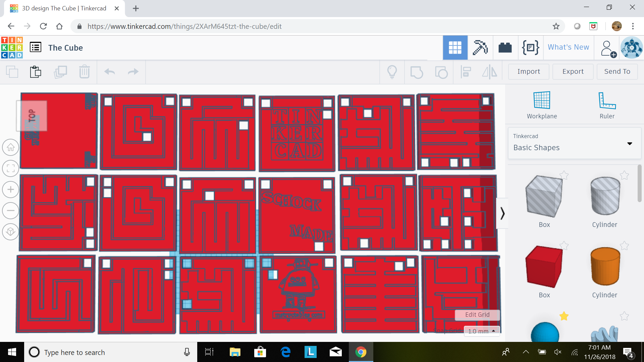Click the TOP view cube
This screenshot has height=362, width=644.
pyautogui.click(x=32, y=116)
